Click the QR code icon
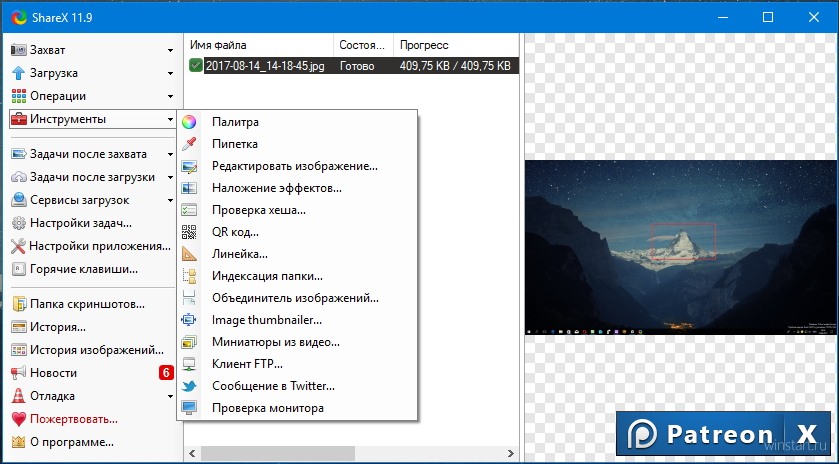The width and height of the screenshot is (839, 464). (189, 232)
